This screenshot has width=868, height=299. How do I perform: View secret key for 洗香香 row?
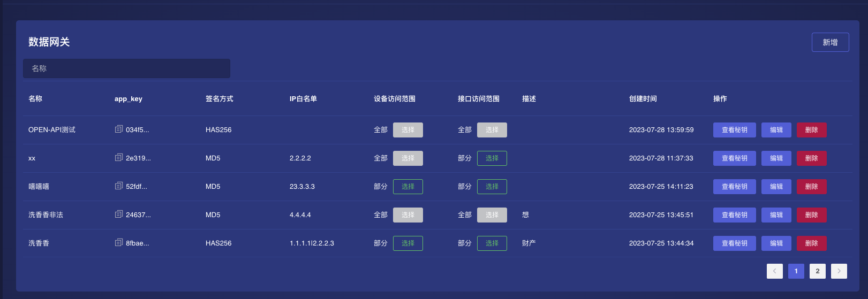coord(734,243)
